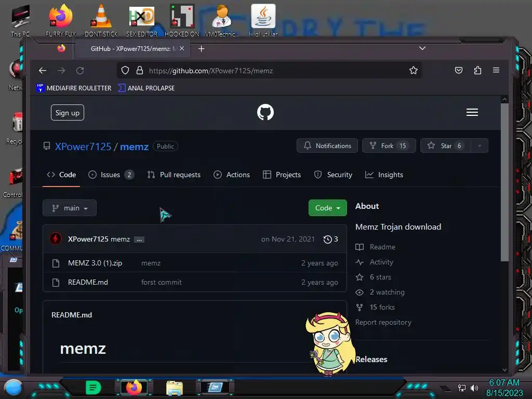This screenshot has height=399, width=532.
Task: Click the padlock site information icon
Action: pos(139,71)
